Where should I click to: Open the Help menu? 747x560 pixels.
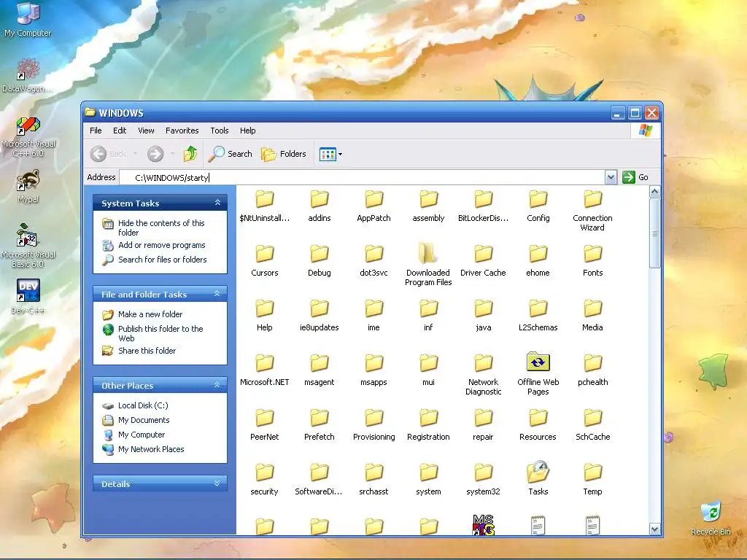click(x=248, y=131)
